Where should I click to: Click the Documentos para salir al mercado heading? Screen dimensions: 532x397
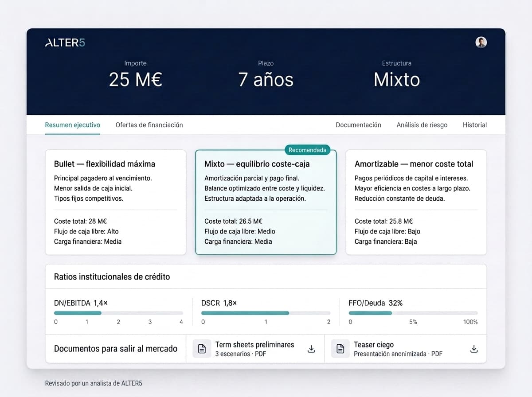(116, 349)
